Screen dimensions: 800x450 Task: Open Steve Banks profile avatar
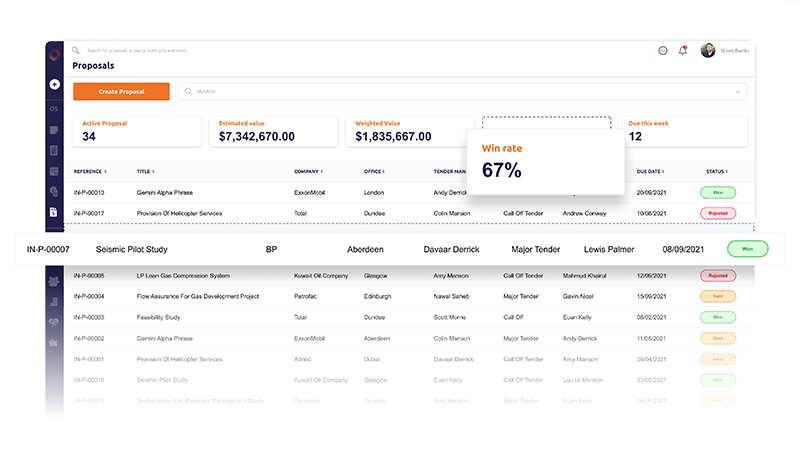[x=708, y=50]
